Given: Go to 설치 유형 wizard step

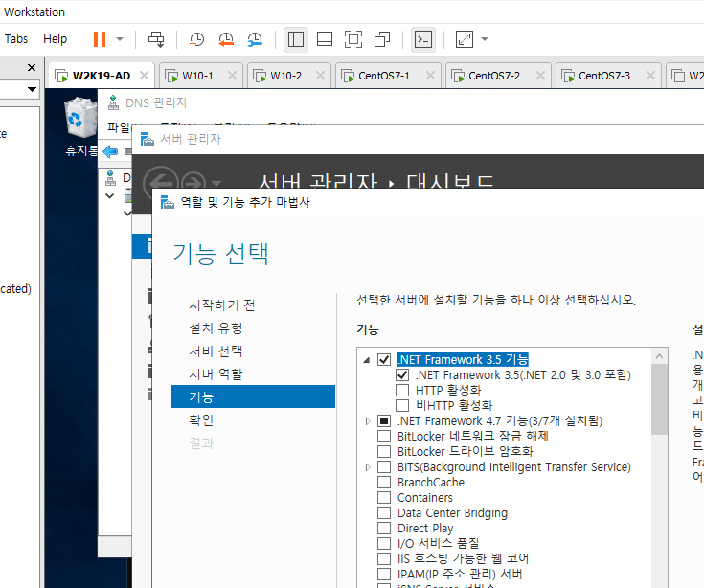Looking at the screenshot, I should (216, 328).
